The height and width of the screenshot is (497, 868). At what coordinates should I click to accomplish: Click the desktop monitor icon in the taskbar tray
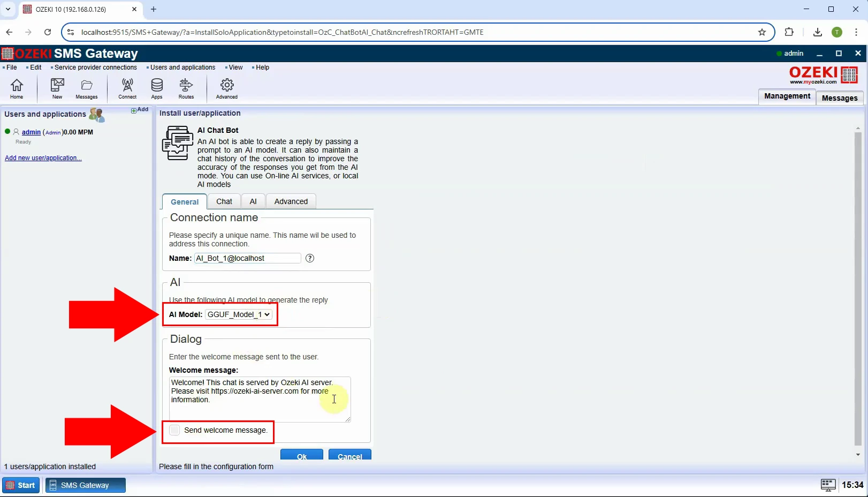pyautogui.click(x=828, y=485)
